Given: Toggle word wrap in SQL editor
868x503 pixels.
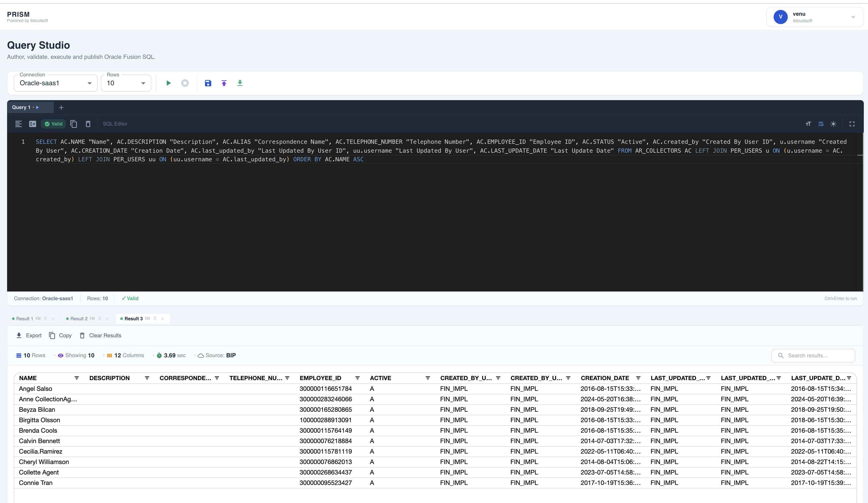Looking at the screenshot, I should [x=821, y=124].
